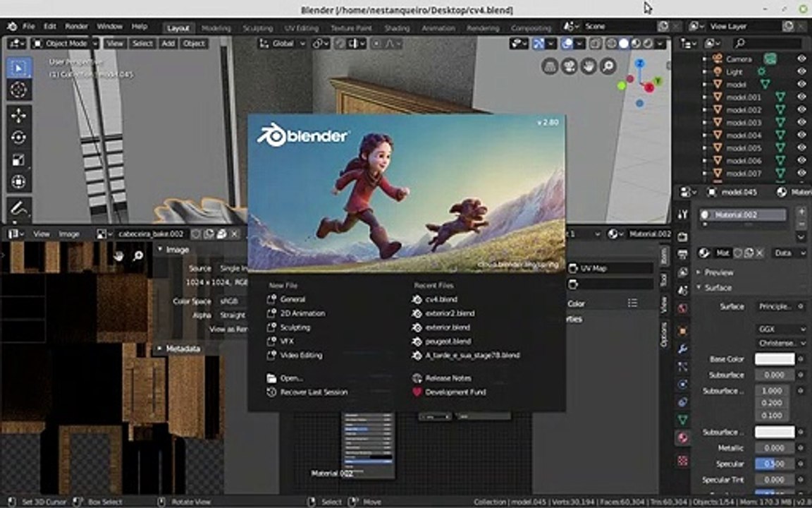Activate the Select Box tool
The image size is (812, 508).
click(x=18, y=68)
